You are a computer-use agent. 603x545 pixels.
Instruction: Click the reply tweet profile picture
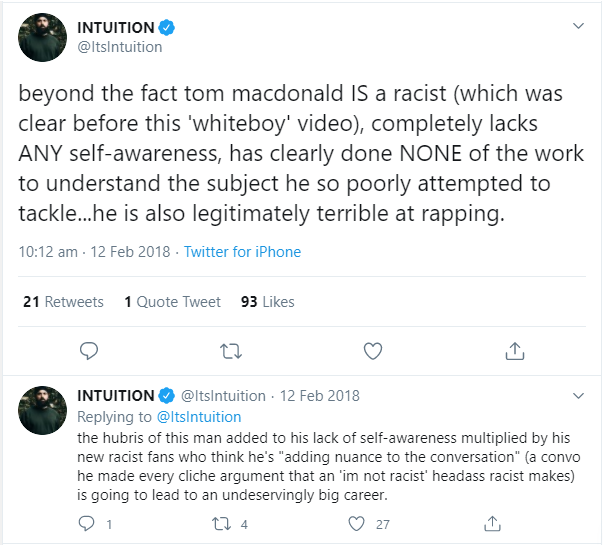[x=42, y=410]
